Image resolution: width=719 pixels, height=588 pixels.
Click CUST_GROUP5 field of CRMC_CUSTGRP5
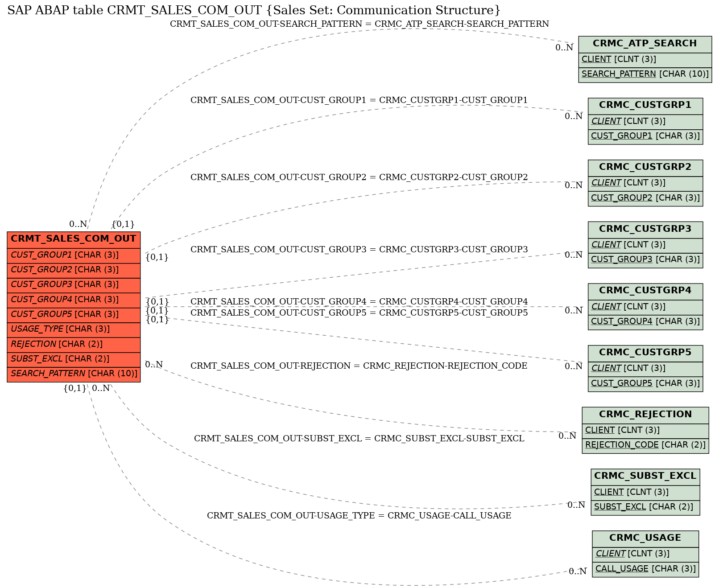(645, 384)
